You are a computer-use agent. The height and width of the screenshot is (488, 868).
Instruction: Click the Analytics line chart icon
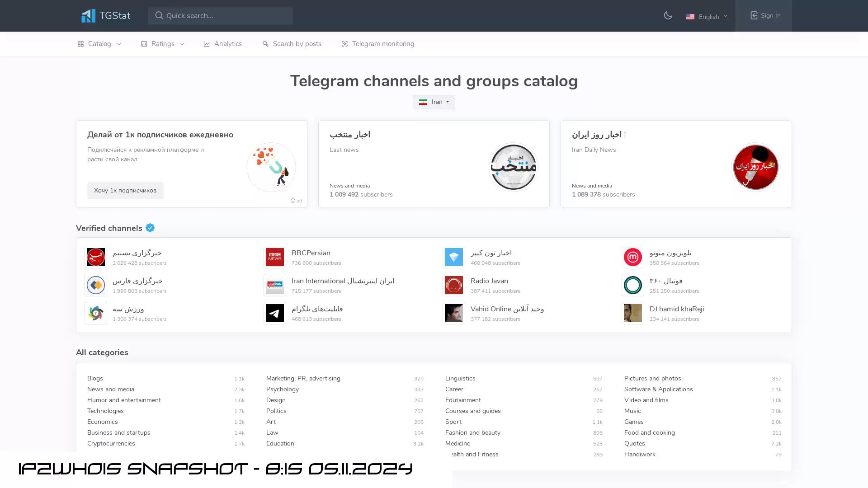pos(206,43)
